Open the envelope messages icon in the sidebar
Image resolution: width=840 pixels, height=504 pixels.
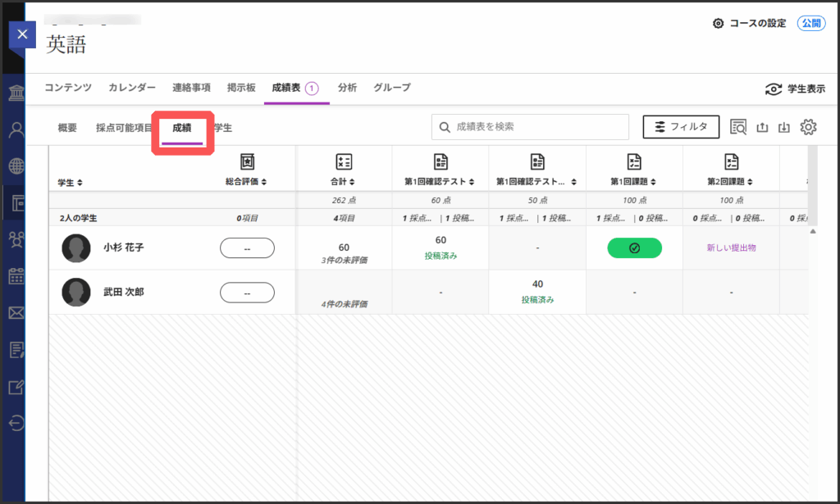(16, 313)
